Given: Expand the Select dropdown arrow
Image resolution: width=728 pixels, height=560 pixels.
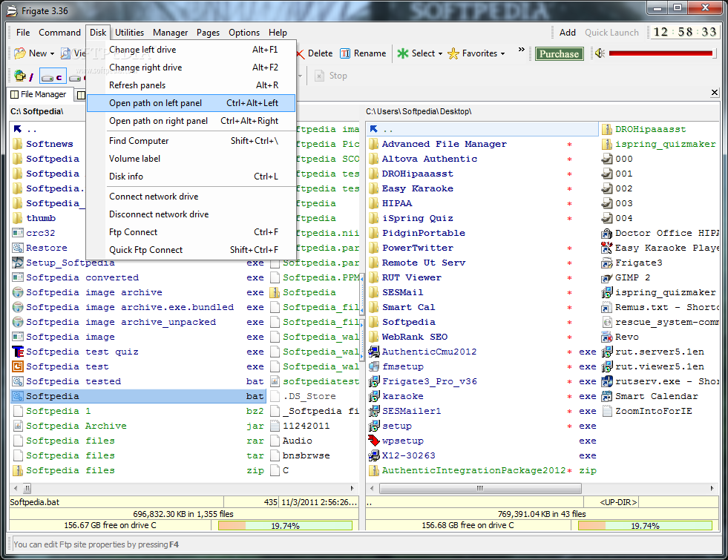Looking at the screenshot, I should point(440,54).
